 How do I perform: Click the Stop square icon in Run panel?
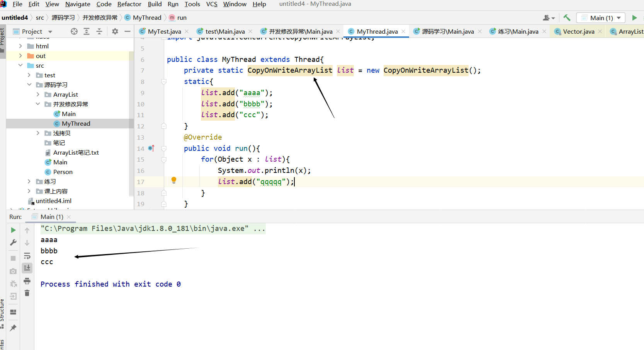tap(13, 258)
